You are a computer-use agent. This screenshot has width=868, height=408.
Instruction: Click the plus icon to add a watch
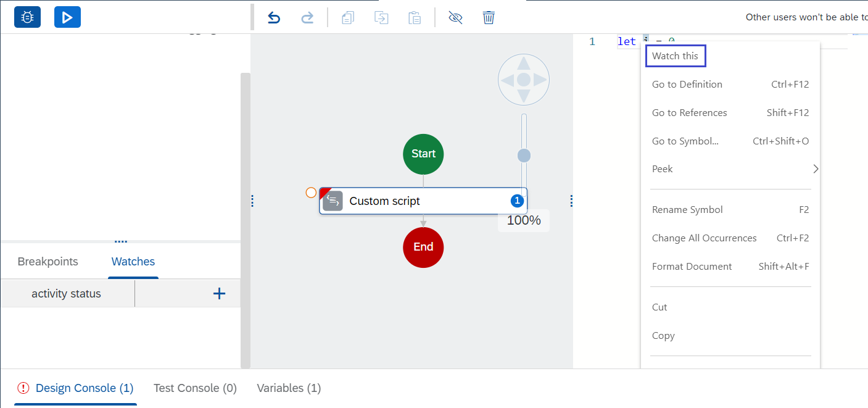pyautogui.click(x=219, y=294)
